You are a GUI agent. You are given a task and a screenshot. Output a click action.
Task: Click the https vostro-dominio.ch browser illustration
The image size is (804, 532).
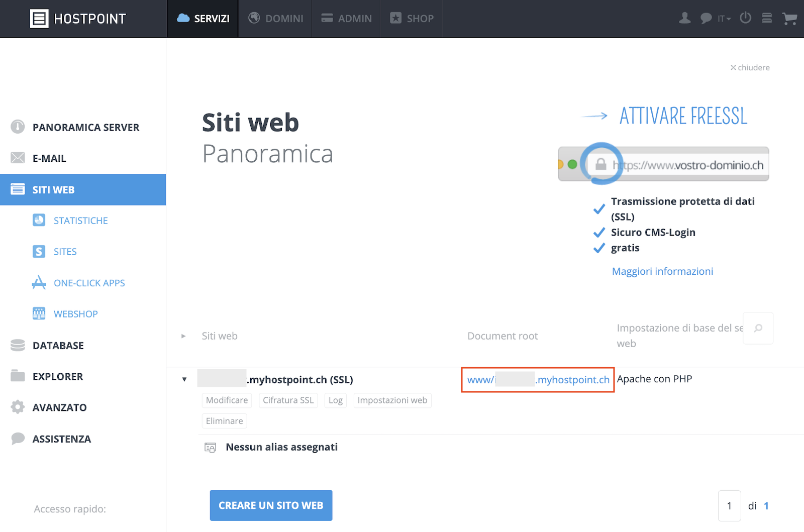pyautogui.click(x=663, y=164)
